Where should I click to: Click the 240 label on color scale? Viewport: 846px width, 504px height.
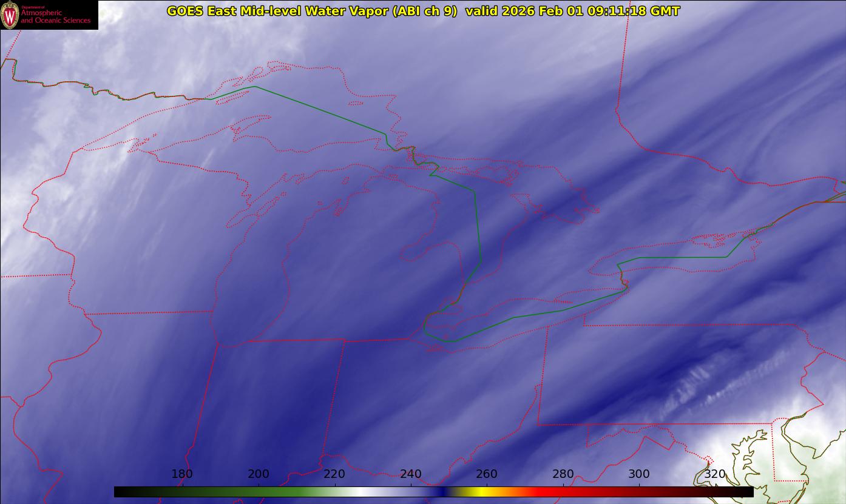coord(411,474)
